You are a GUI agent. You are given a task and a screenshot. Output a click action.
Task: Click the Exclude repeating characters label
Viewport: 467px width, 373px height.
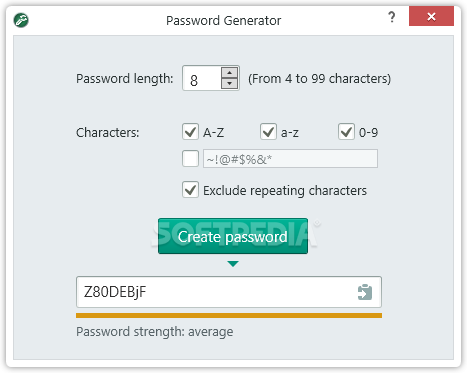(285, 191)
